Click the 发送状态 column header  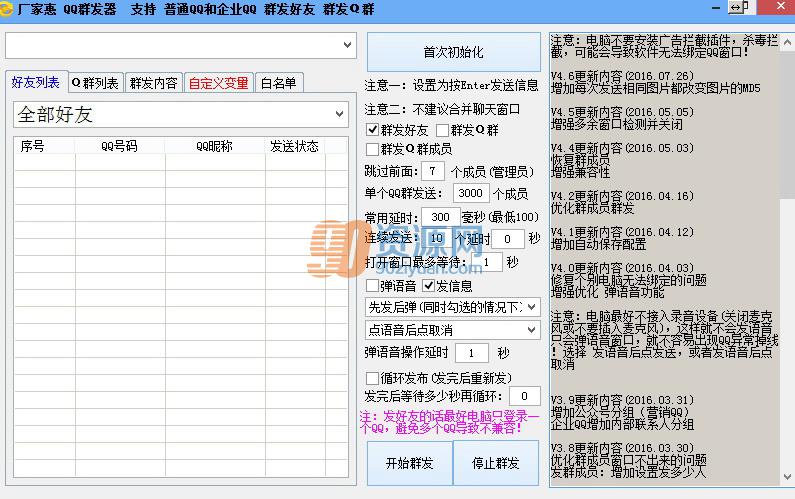pos(295,146)
